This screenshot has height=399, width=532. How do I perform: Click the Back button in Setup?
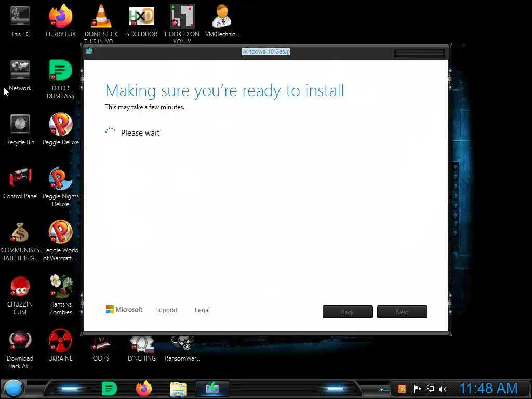(x=348, y=312)
